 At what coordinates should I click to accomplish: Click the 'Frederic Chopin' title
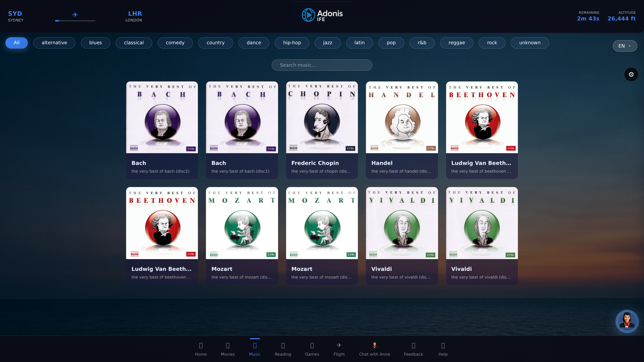point(315,163)
